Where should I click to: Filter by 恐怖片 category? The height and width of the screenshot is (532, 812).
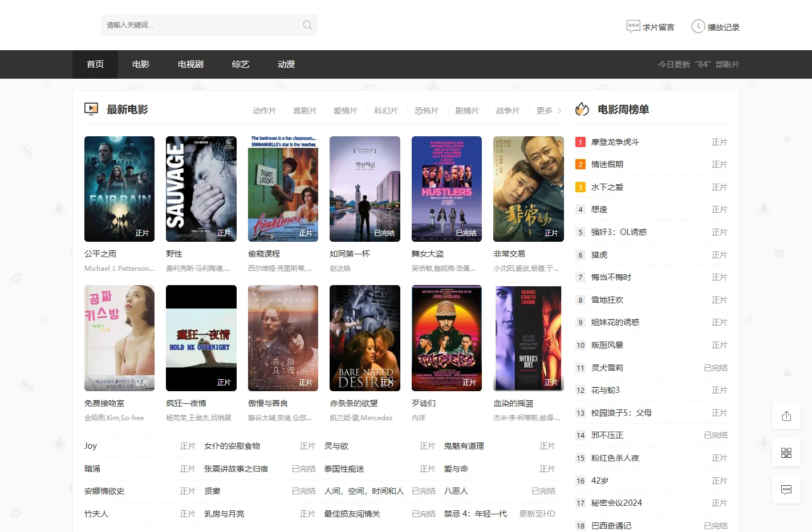pos(427,111)
